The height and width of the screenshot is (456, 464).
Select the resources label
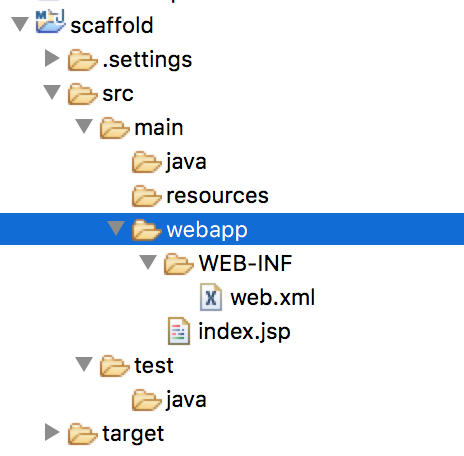coord(217,196)
